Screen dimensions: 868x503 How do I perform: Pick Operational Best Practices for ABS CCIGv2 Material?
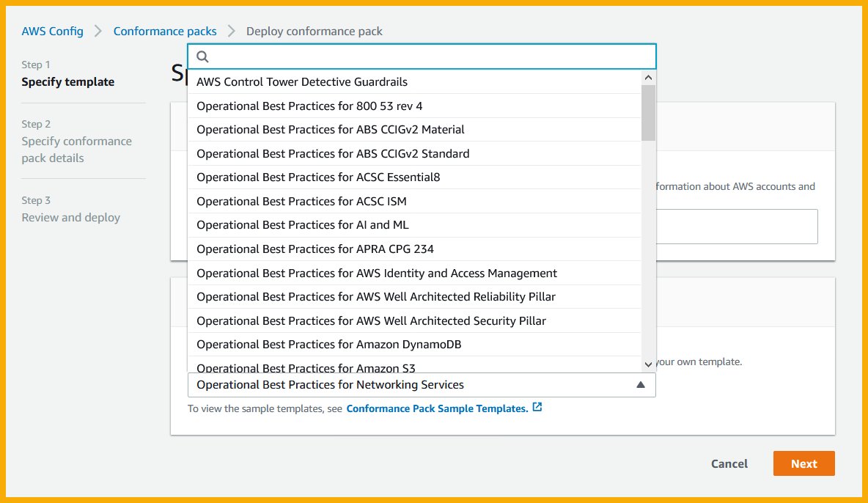(414, 130)
